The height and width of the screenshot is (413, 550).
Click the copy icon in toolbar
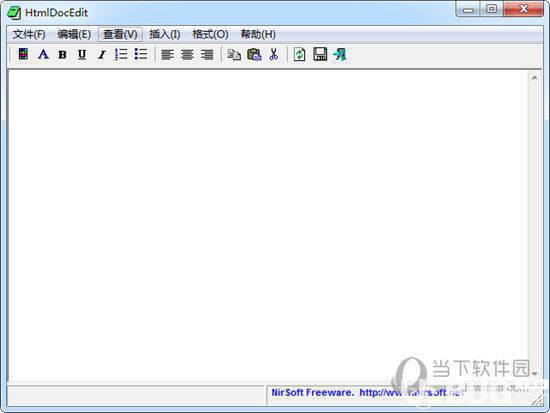[x=234, y=55]
